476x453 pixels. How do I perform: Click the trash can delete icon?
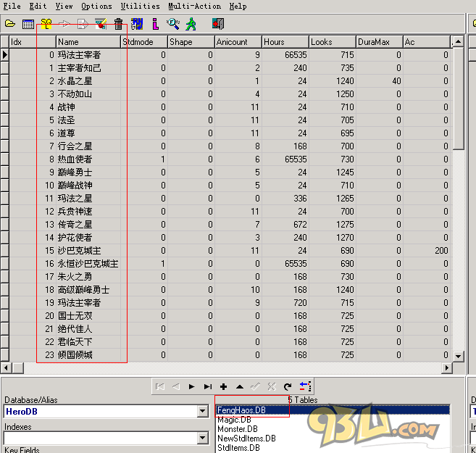click(x=118, y=24)
